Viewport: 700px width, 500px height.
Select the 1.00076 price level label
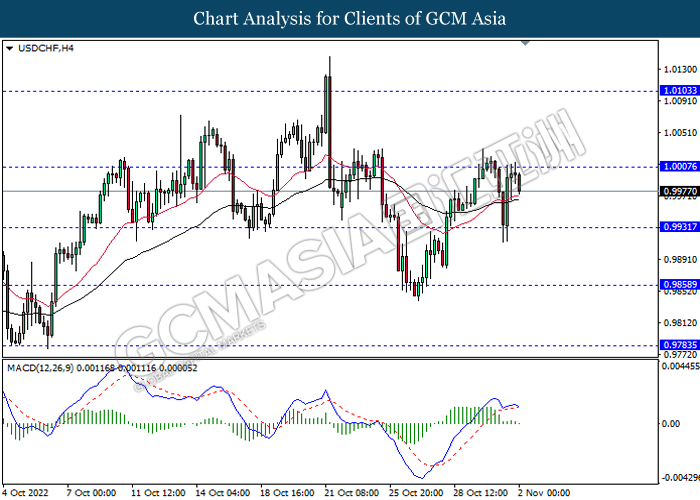(x=680, y=167)
